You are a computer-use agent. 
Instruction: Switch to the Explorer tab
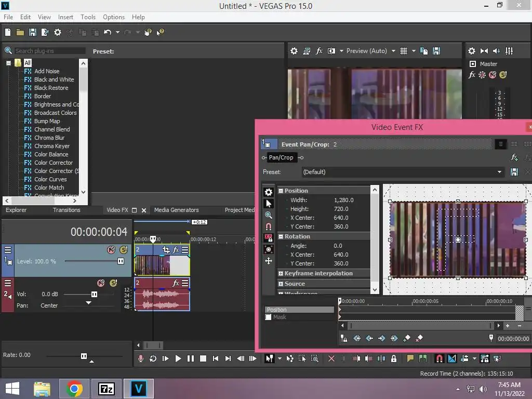16,210
